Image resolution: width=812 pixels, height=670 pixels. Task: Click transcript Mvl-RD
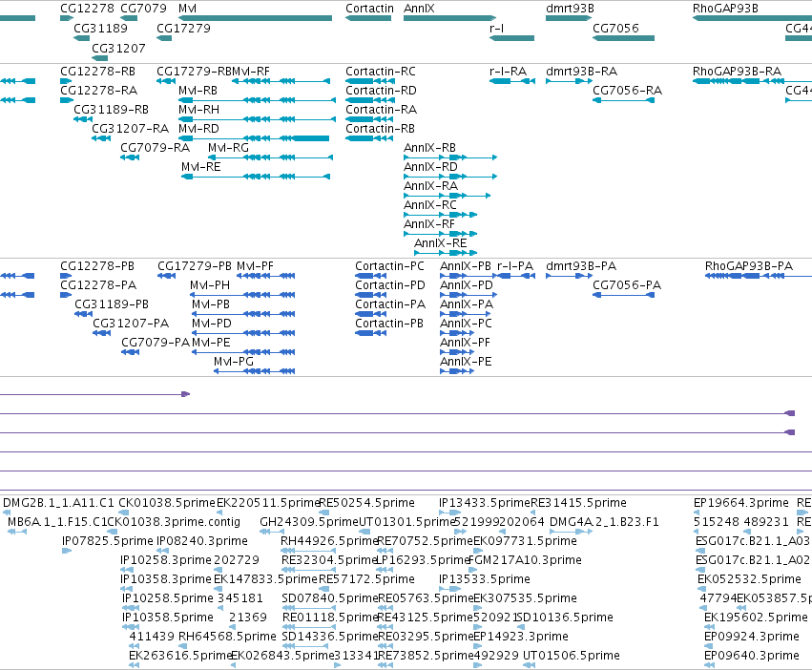point(254,138)
